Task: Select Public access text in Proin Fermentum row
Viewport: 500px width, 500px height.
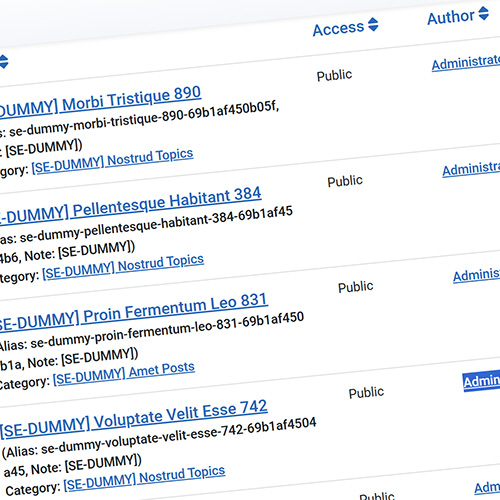Action: pyautogui.click(x=356, y=287)
